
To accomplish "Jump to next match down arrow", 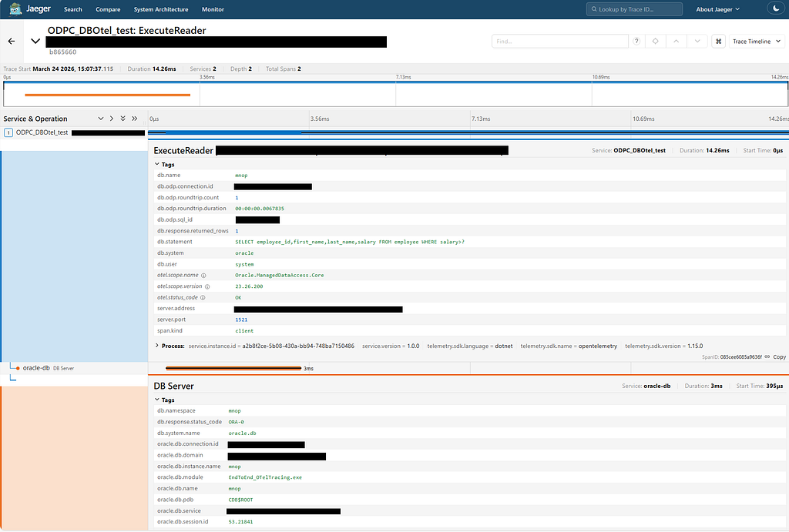I will pyautogui.click(x=697, y=42).
